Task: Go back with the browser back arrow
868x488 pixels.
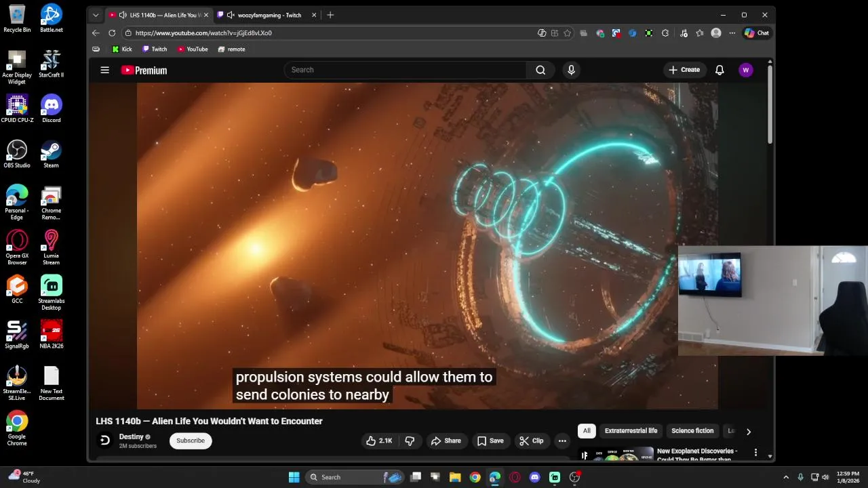Action: click(x=96, y=33)
